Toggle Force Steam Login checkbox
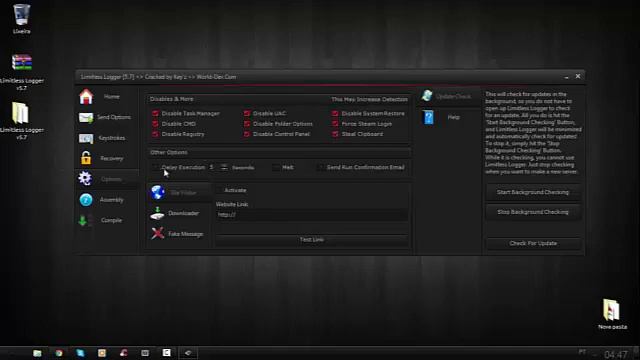 pos(335,124)
